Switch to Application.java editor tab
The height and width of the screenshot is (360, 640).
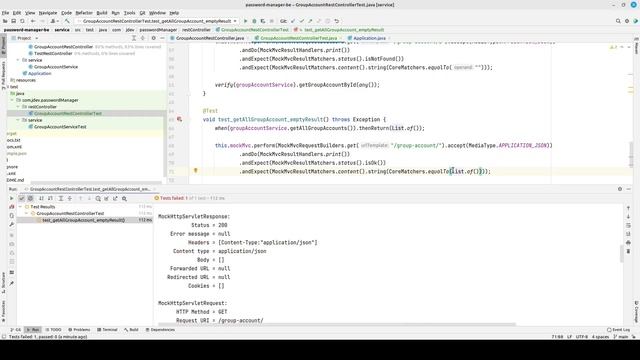tap(369, 38)
